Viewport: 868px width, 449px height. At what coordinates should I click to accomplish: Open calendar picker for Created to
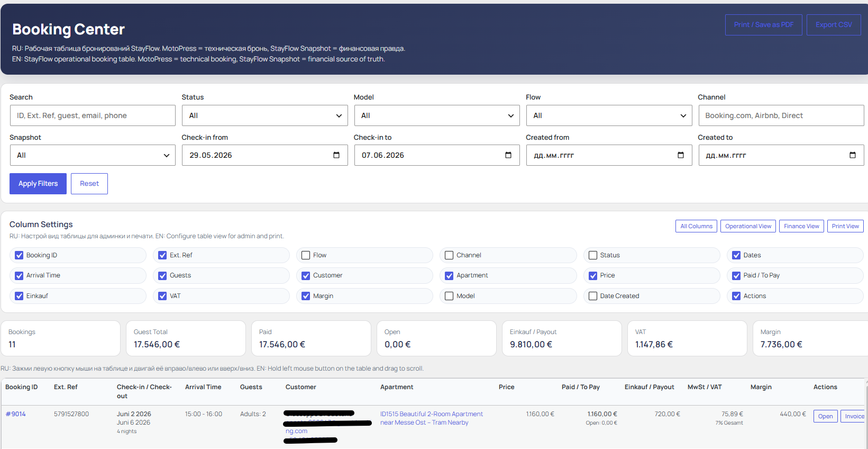[x=853, y=155]
